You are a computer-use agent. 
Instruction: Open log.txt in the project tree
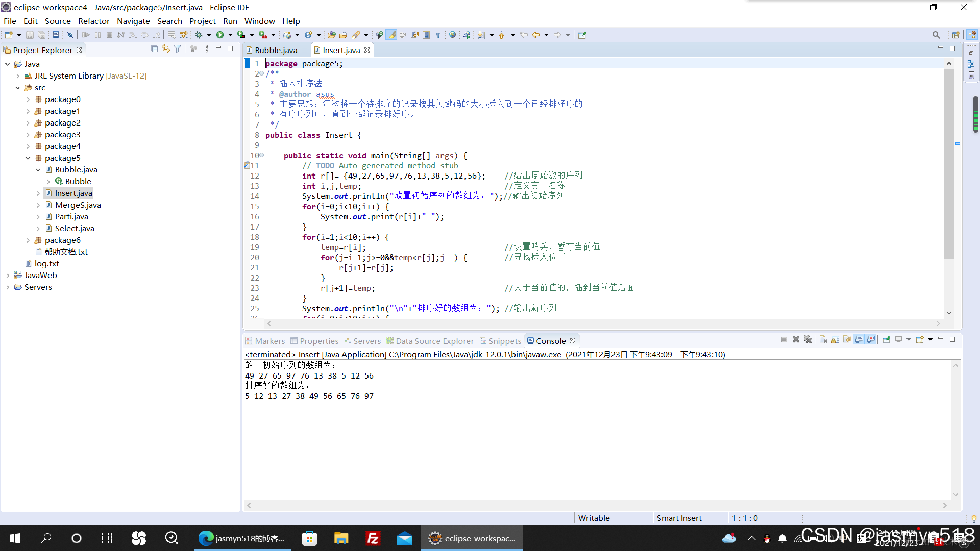coord(46,263)
